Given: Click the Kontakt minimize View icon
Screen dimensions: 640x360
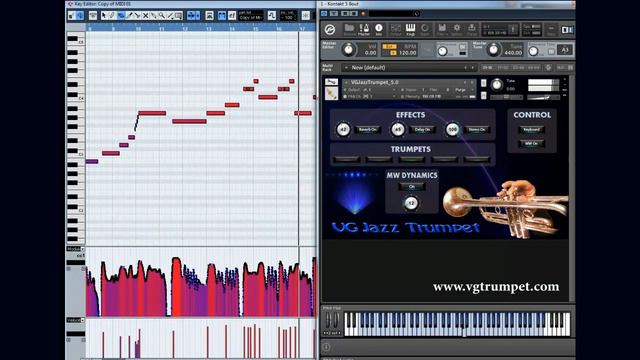Looking at the screenshot, I should tap(551, 29).
